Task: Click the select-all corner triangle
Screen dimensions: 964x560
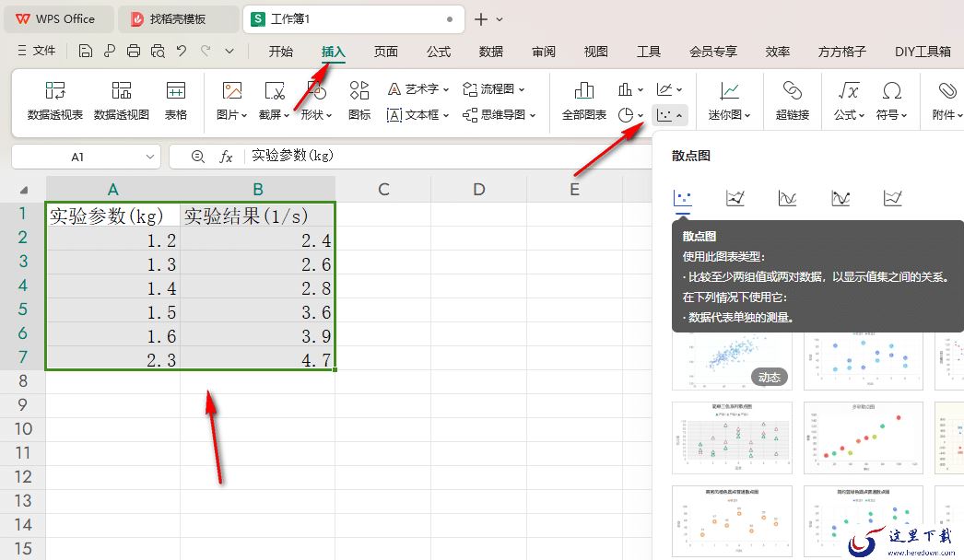Action: click(23, 190)
